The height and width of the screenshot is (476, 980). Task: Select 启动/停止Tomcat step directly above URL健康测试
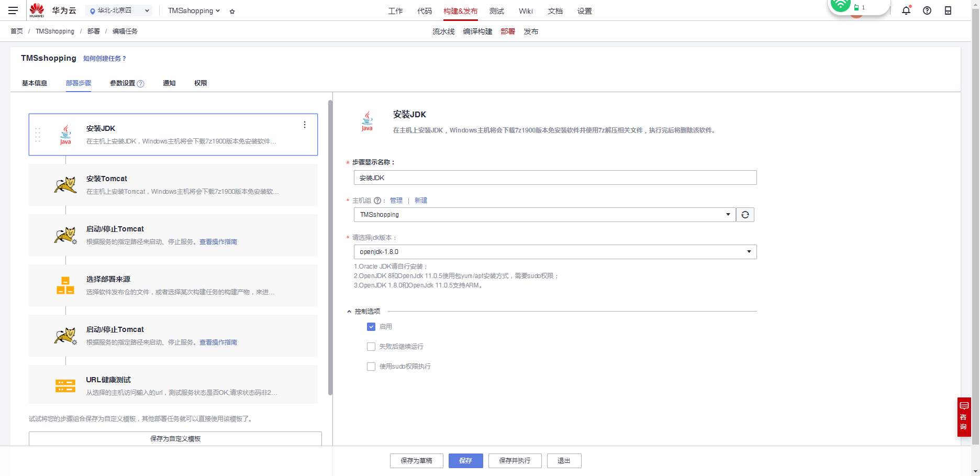coord(173,336)
